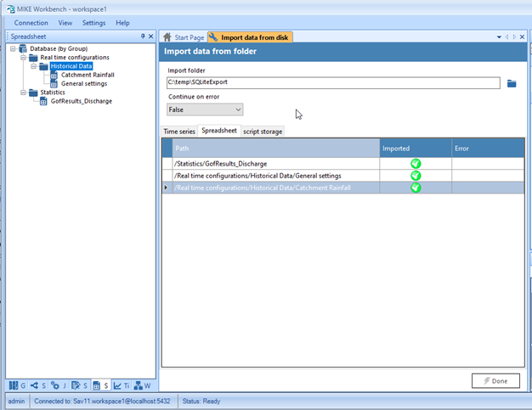Click the Start Page home icon
The image size is (532, 410).
167,37
